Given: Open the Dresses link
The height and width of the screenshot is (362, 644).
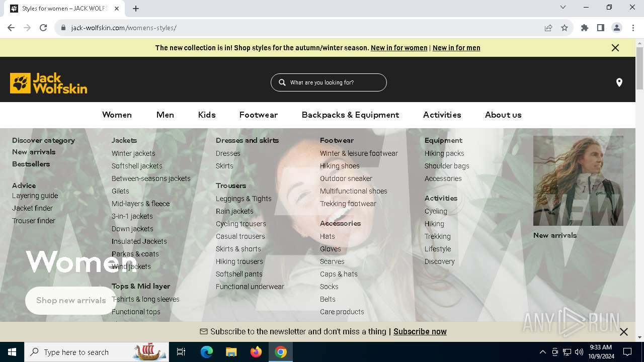Looking at the screenshot, I should click(x=228, y=153).
